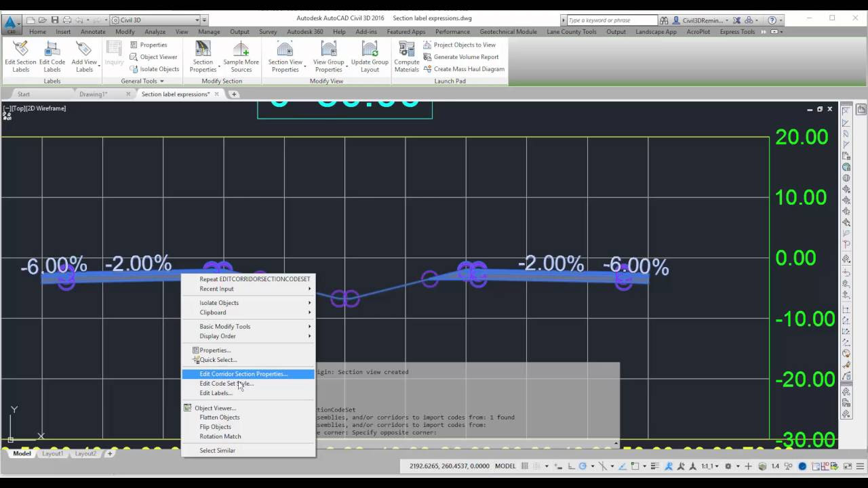Click Sample More Sources icon

point(241,49)
